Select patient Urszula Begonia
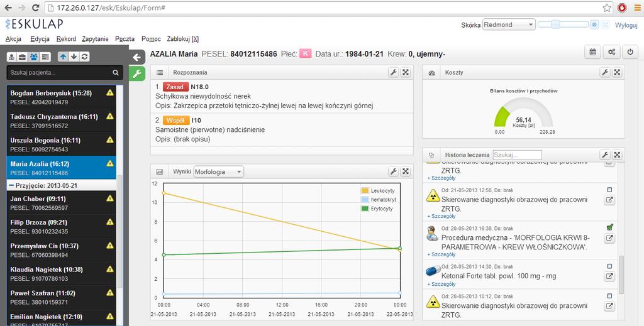Image resolution: width=644 pixels, height=326 pixels. click(x=62, y=144)
